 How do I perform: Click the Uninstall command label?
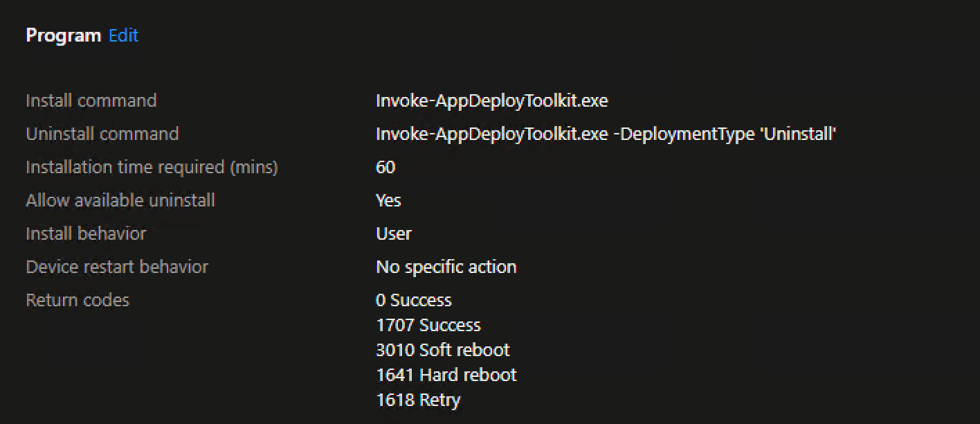click(102, 134)
